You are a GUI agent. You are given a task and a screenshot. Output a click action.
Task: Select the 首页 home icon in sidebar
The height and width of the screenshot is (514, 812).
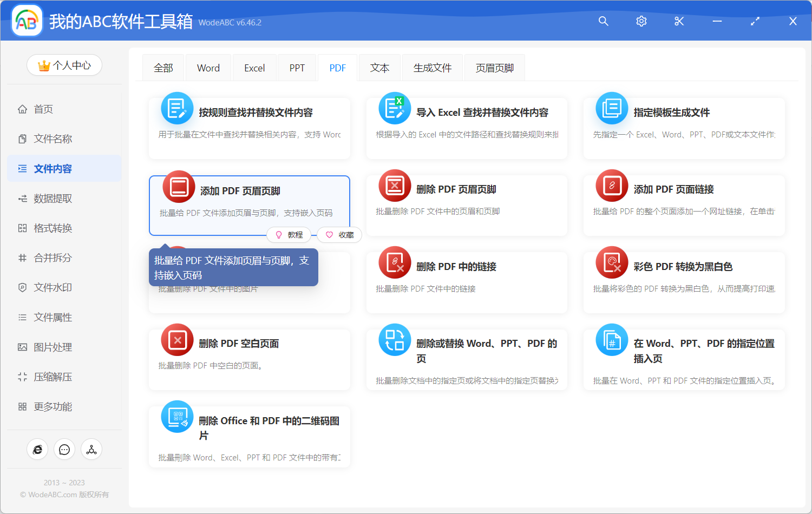[22, 109]
